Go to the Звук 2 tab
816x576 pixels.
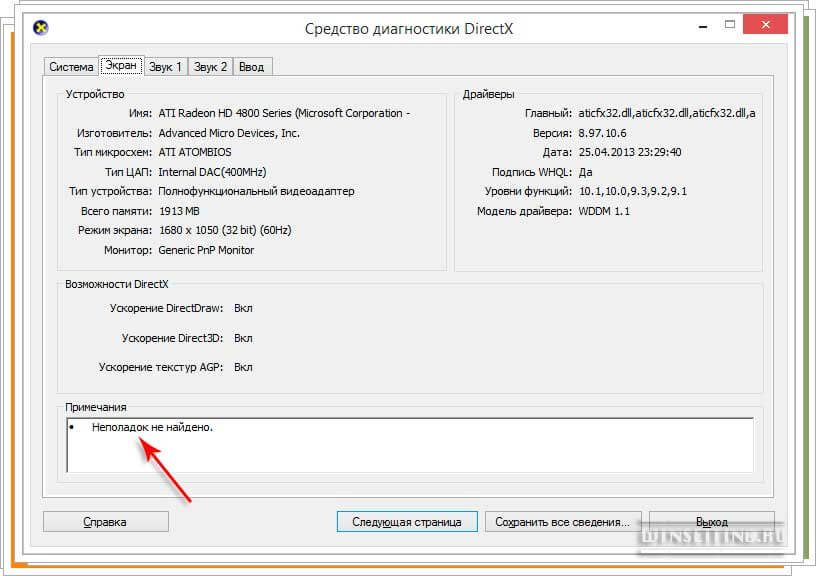210,67
